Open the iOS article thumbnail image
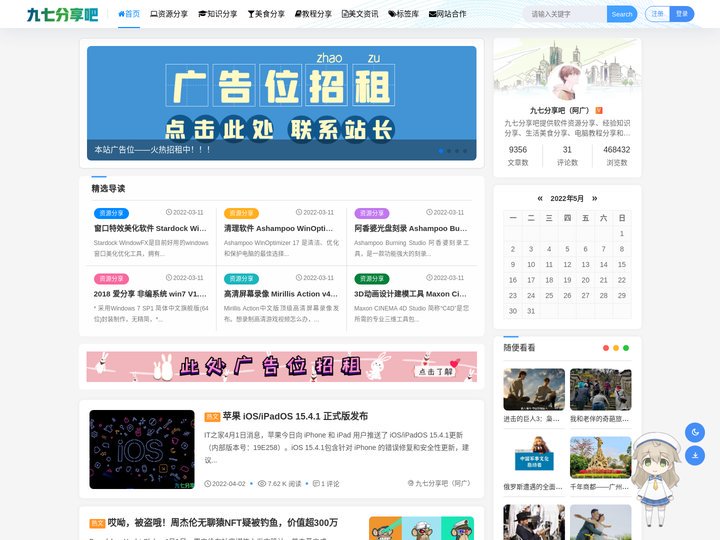This screenshot has width=720, height=540. pyautogui.click(x=142, y=449)
